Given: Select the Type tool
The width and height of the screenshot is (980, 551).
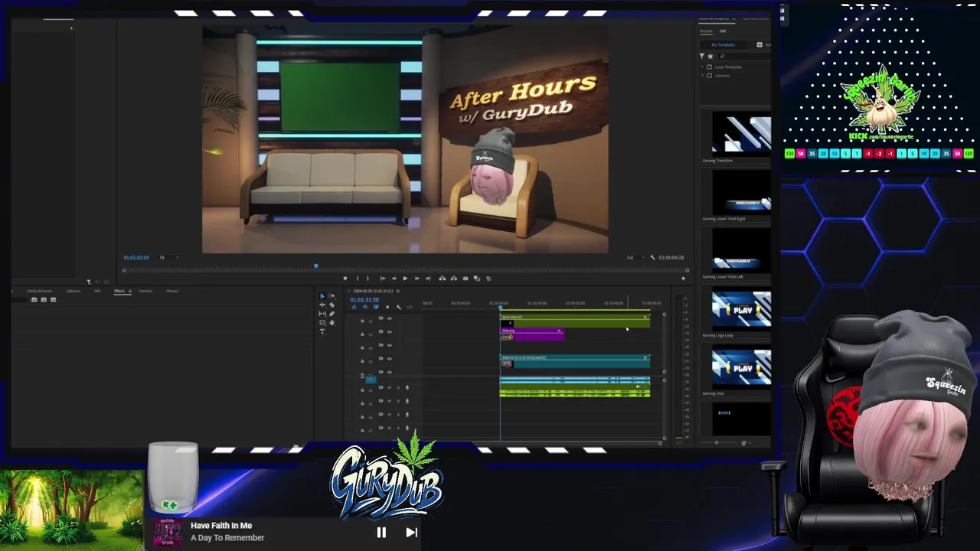Looking at the screenshot, I should (322, 331).
